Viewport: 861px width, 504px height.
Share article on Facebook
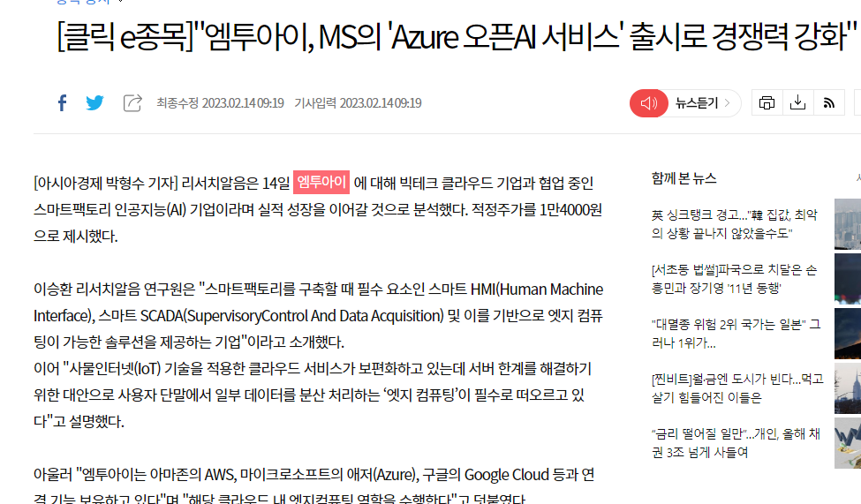[62, 103]
